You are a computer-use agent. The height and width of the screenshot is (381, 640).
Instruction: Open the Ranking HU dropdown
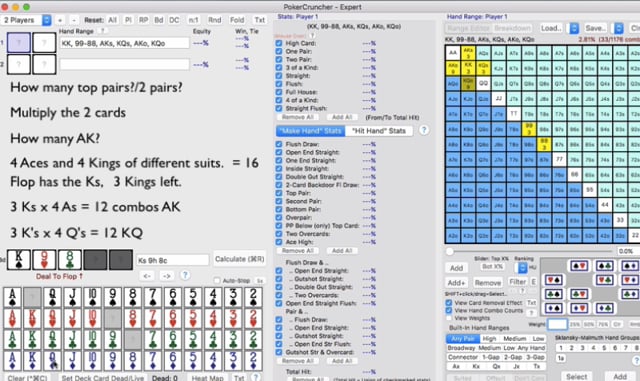click(522, 267)
